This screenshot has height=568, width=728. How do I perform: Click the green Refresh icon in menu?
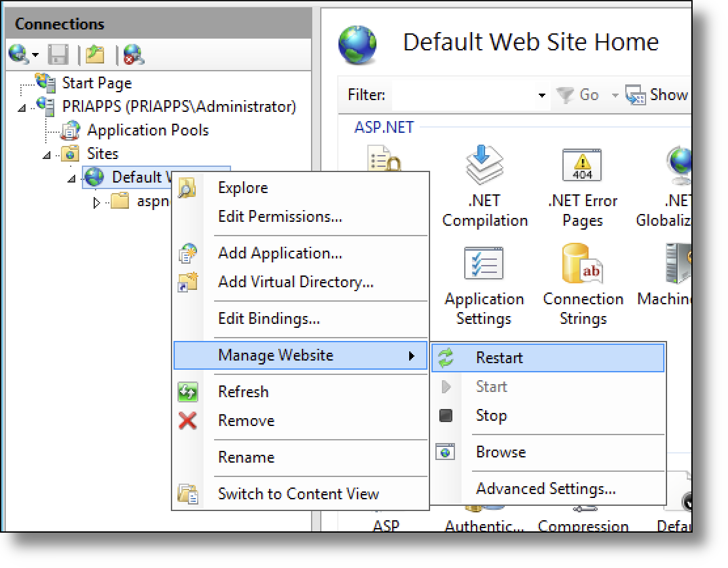tap(188, 392)
